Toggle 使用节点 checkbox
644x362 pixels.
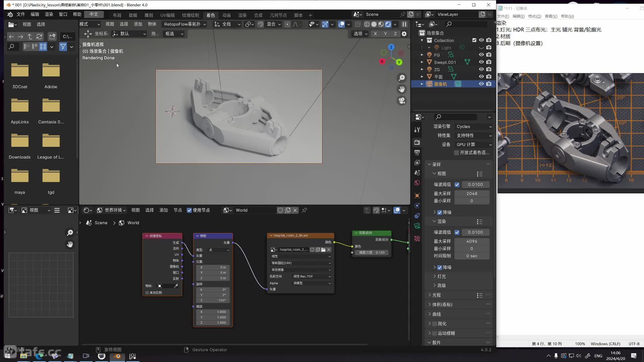point(190,210)
